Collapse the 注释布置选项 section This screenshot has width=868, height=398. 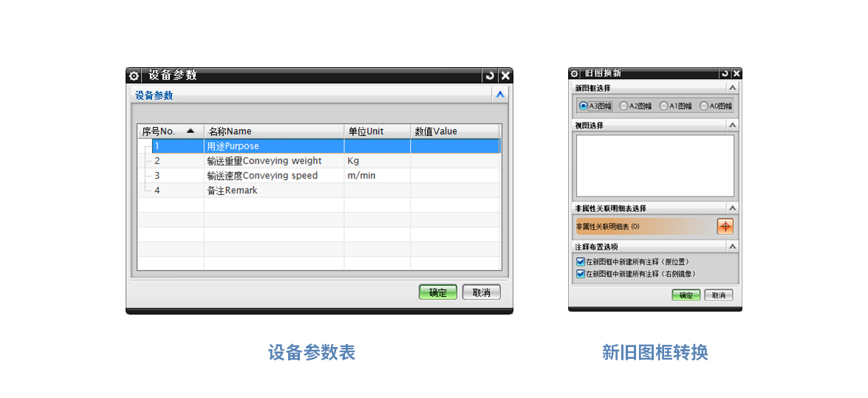(732, 247)
